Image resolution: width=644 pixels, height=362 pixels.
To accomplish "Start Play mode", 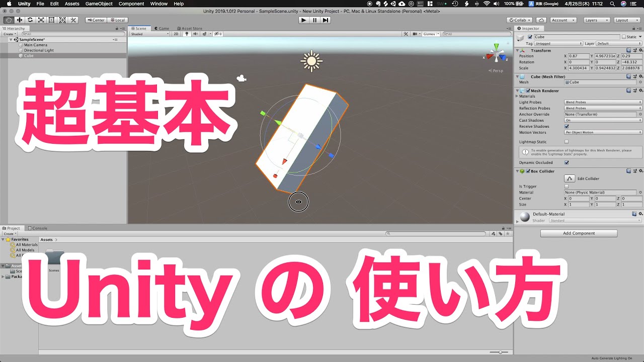I will click(303, 20).
